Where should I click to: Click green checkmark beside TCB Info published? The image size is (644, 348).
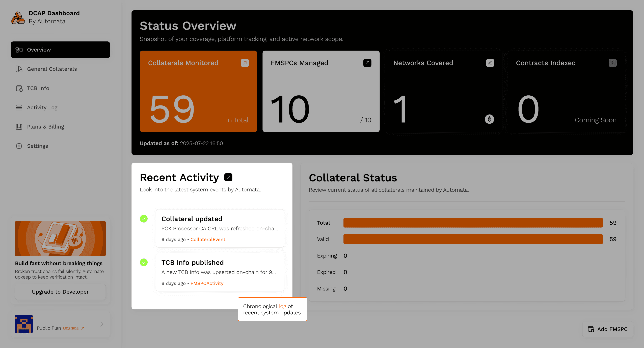pyautogui.click(x=144, y=262)
